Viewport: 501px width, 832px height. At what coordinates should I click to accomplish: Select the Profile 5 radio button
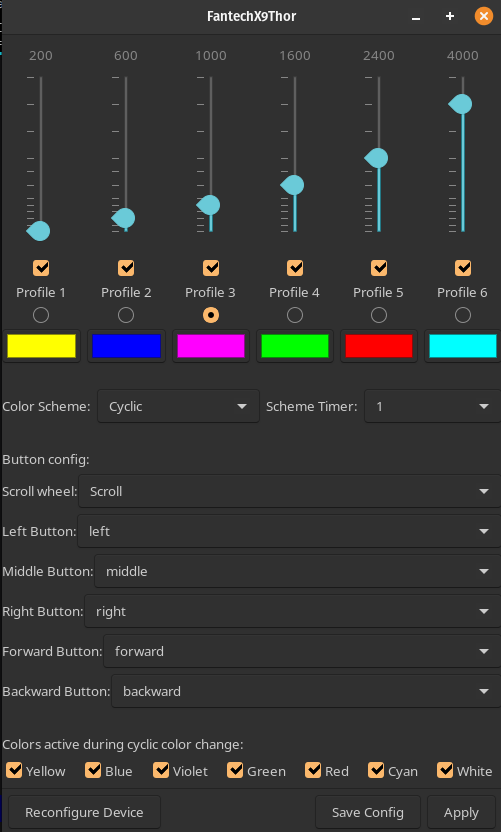(379, 315)
